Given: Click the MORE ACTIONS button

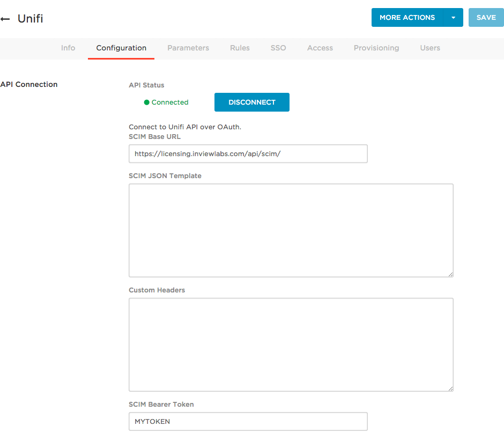Looking at the screenshot, I should pyautogui.click(x=407, y=18).
